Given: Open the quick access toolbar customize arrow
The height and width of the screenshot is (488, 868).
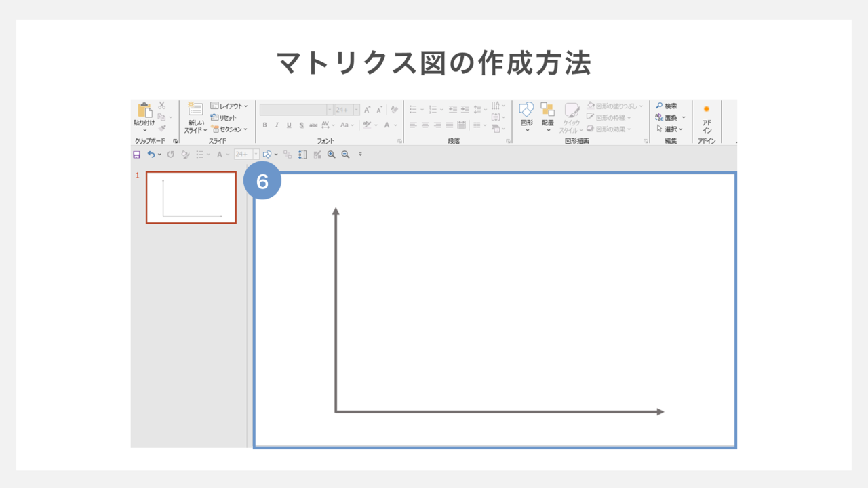Looking at the screenshot, I should 360,155.
